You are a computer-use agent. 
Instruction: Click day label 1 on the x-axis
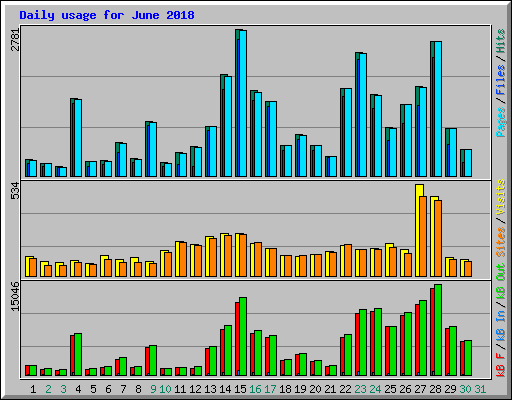(x=33, y=389)
